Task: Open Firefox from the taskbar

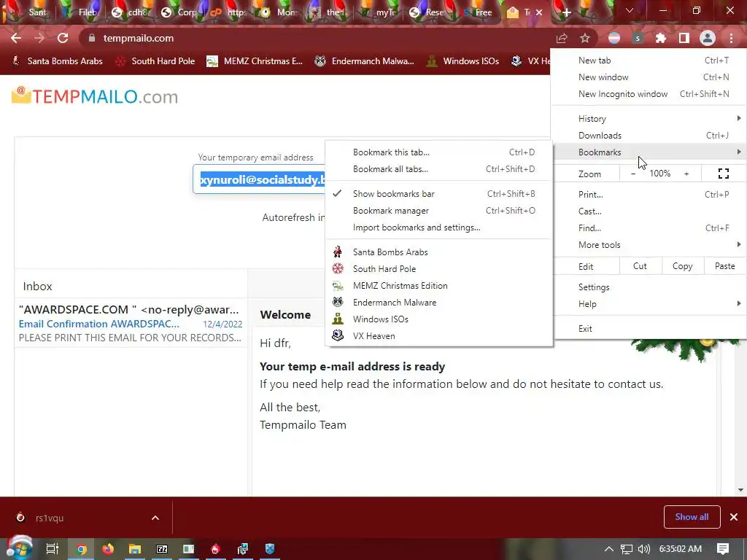Action: point(108,549)
